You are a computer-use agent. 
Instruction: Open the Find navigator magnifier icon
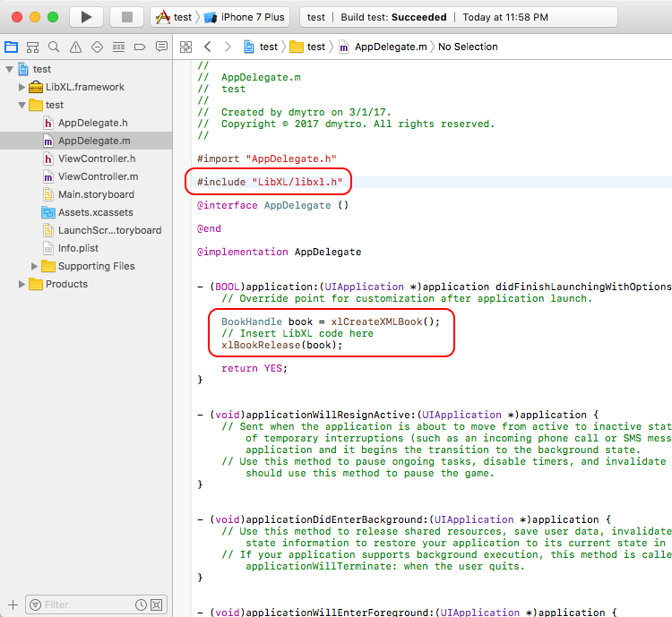pos(54,47)
